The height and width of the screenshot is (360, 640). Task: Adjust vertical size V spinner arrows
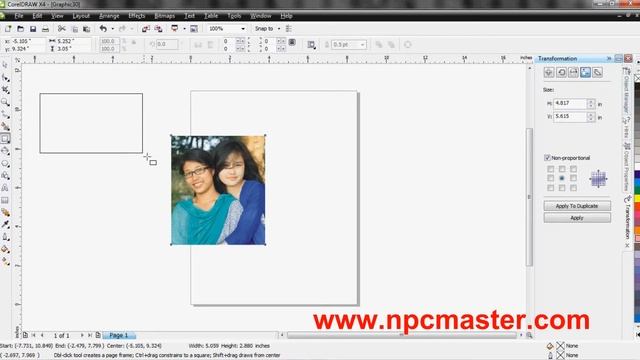click(591, 117)
